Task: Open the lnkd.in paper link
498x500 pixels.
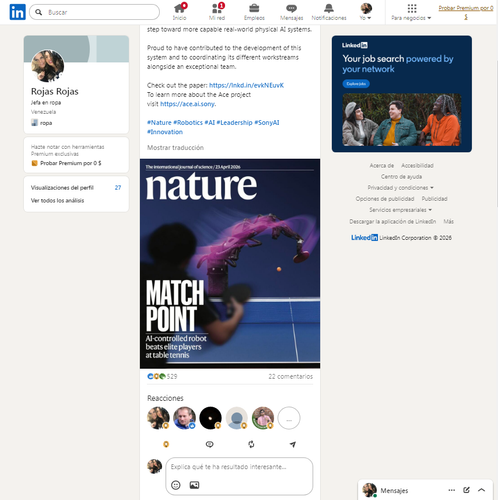Action: pyautogui.click(x=246, y=85)
